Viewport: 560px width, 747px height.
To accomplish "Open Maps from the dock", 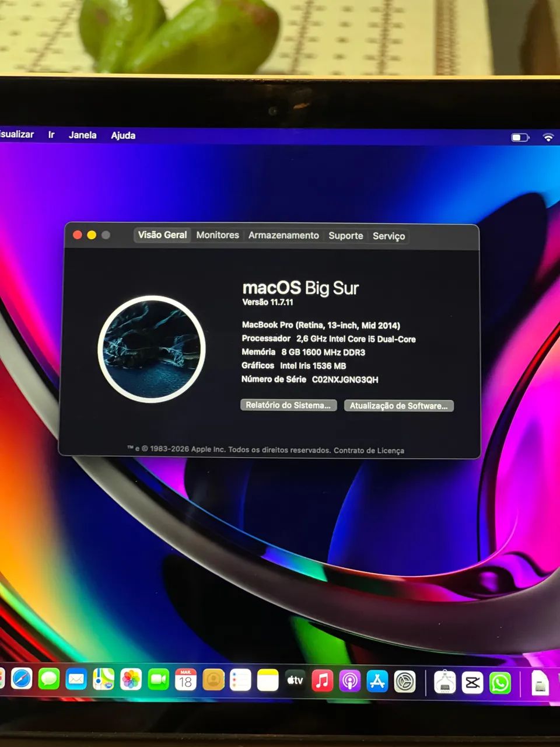I will [x=104, y=679].
